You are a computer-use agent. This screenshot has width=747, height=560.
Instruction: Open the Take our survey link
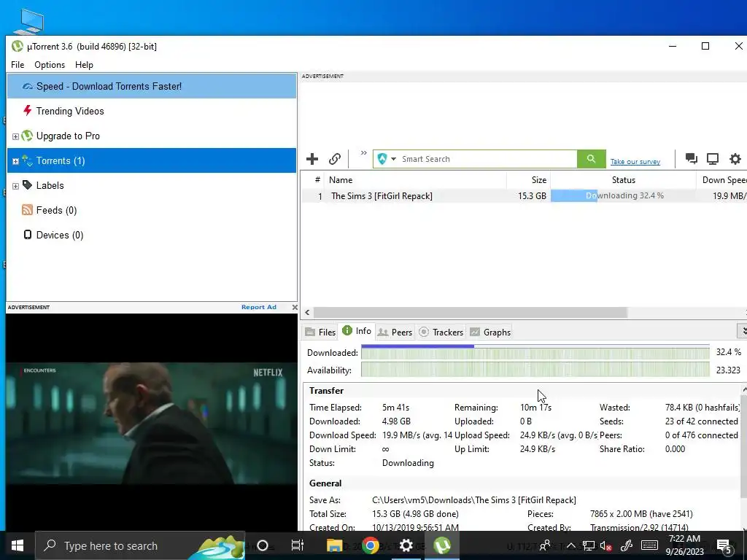[635, 162]
